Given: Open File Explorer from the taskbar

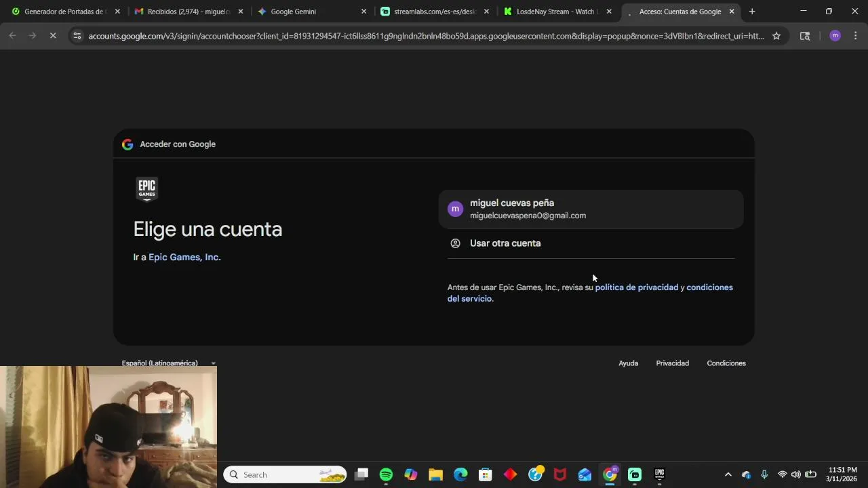Looking at the screenshot, I should (435, 474).
